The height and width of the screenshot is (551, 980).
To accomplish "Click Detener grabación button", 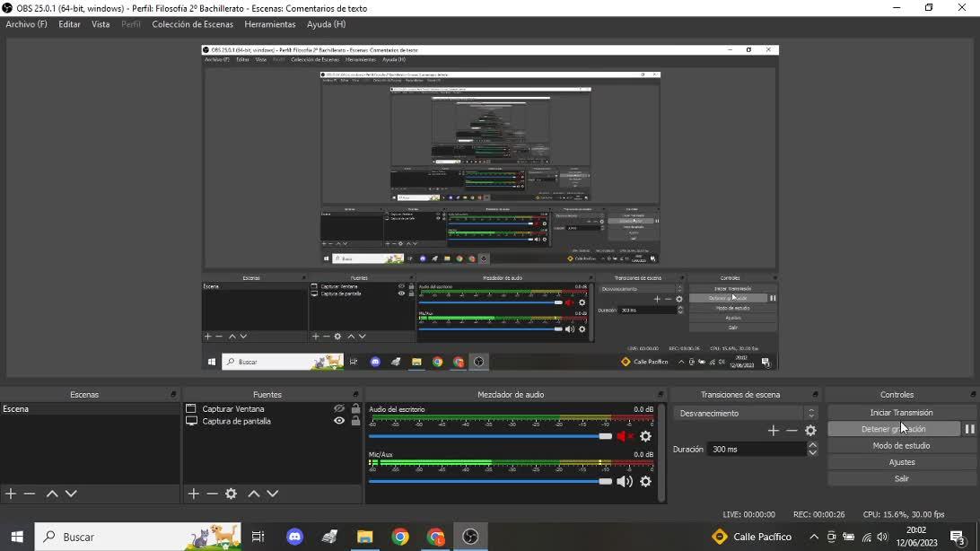I will (x=894, y=429).
